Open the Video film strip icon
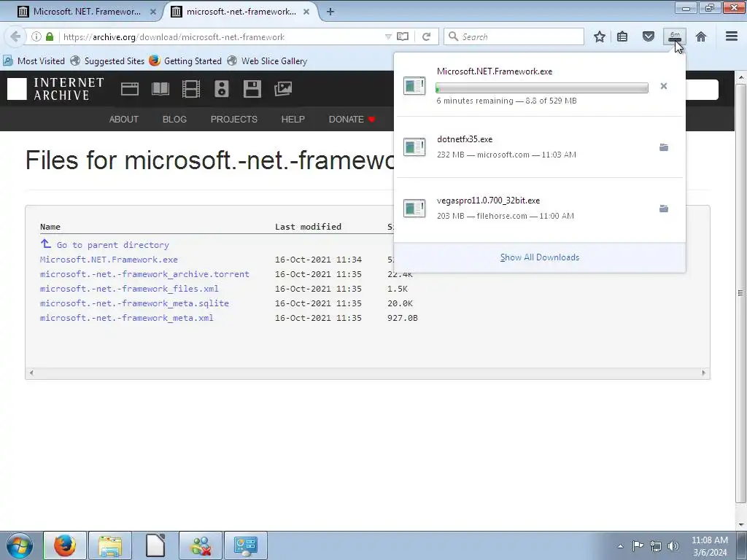 [191, 89]
